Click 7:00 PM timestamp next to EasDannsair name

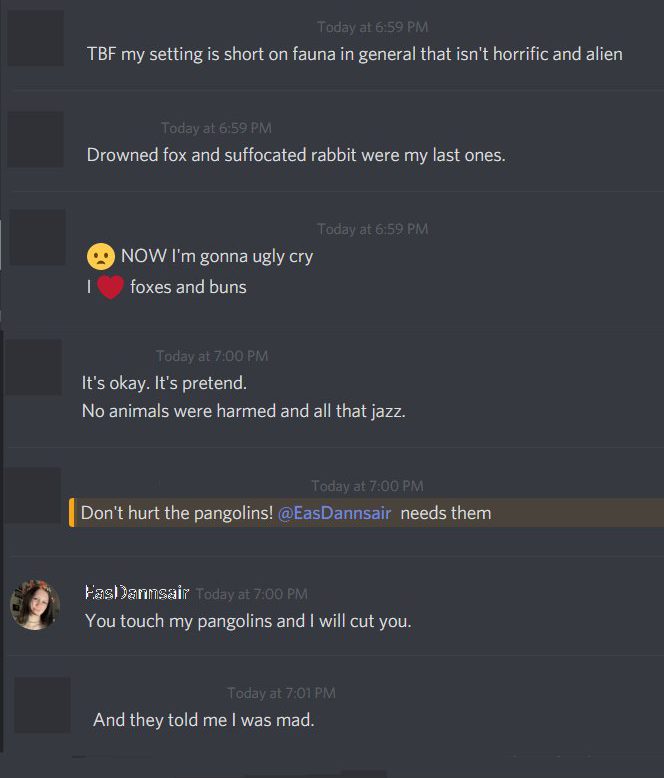(252, 594)
